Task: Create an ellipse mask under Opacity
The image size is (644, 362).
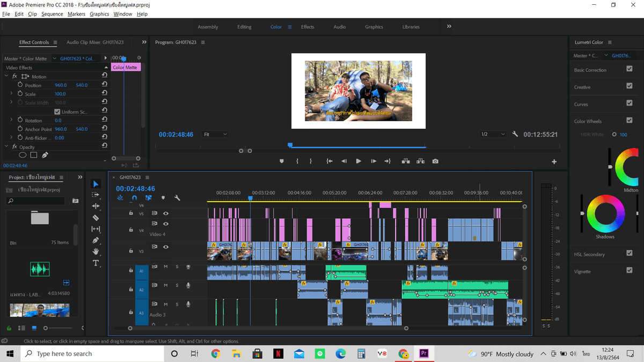Action: (23, 155)
